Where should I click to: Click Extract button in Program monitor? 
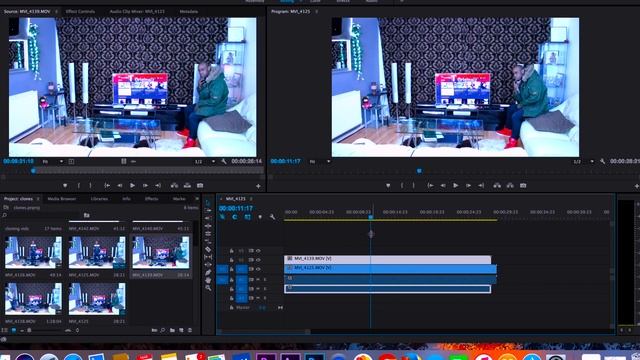pos(510,185)
